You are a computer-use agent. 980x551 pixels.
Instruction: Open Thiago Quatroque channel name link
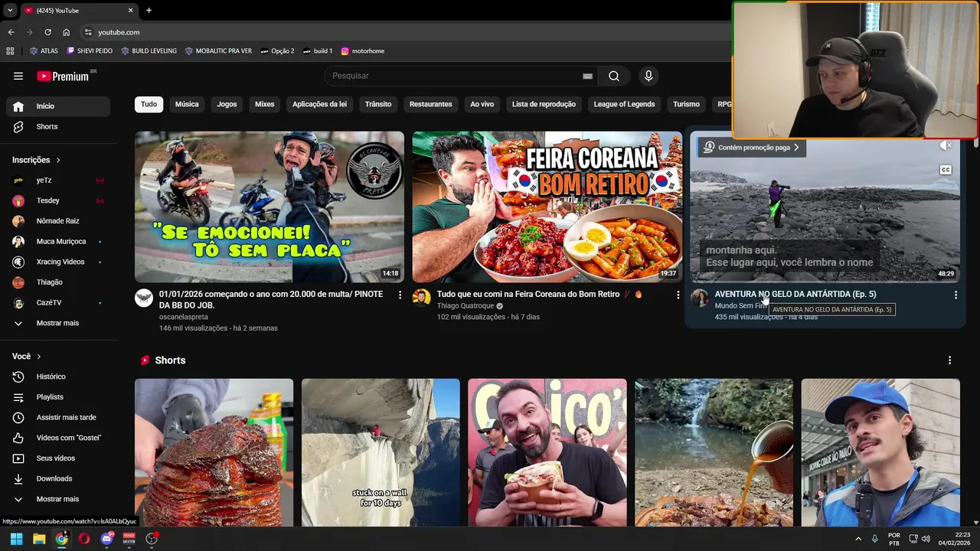pos(465,306)
